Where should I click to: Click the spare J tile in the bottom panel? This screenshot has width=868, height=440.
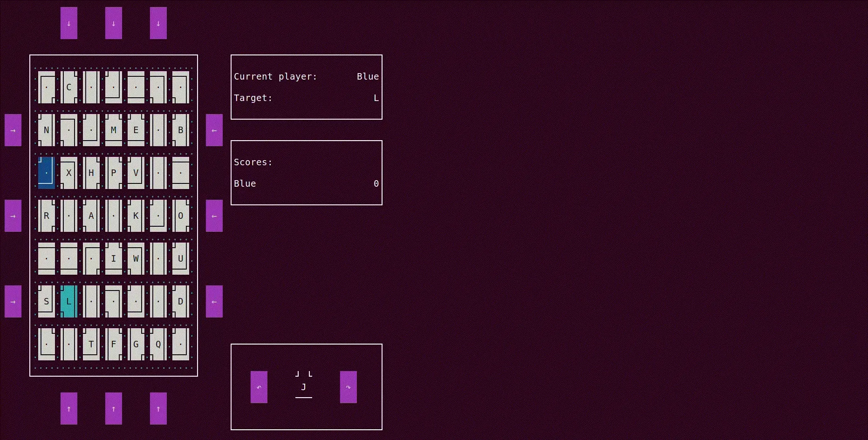(304, 387)
